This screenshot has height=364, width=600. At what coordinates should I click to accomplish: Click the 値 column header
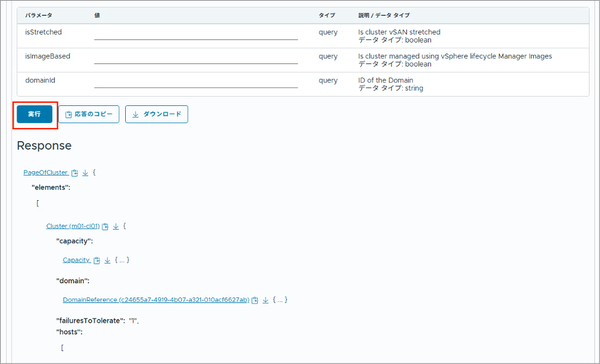click(x=97, y=15)
